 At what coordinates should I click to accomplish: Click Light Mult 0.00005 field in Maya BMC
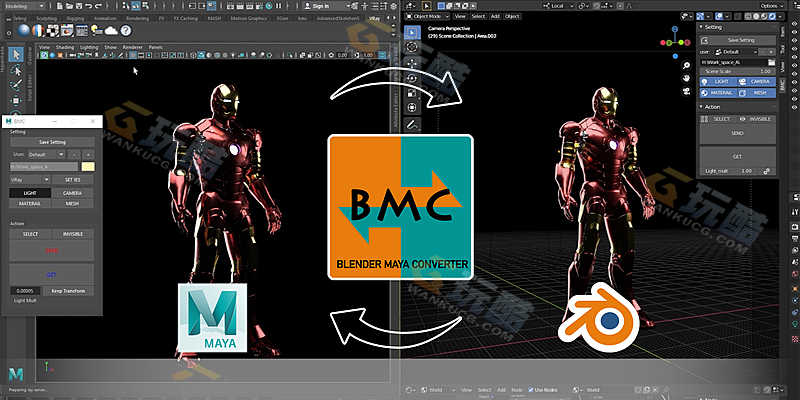26,291
